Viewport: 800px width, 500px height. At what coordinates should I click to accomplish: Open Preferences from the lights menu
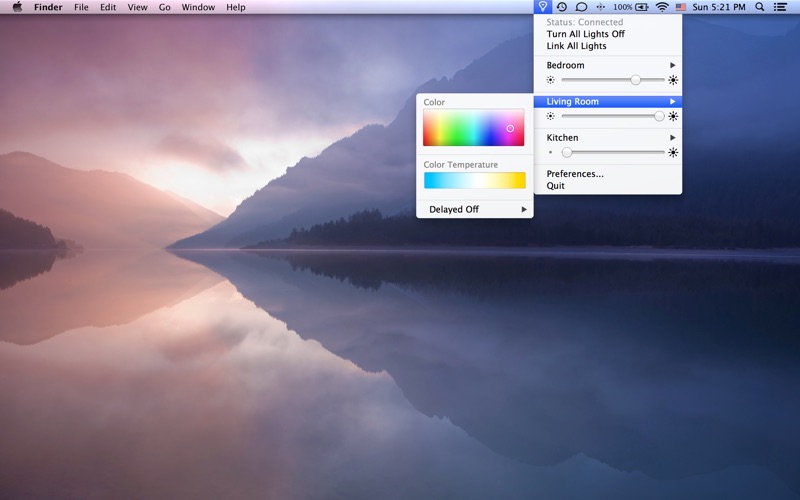click(x=575, y=174)
